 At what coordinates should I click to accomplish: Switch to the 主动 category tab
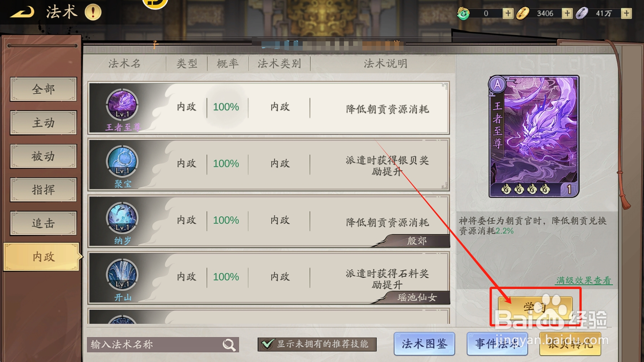[43, 123]
